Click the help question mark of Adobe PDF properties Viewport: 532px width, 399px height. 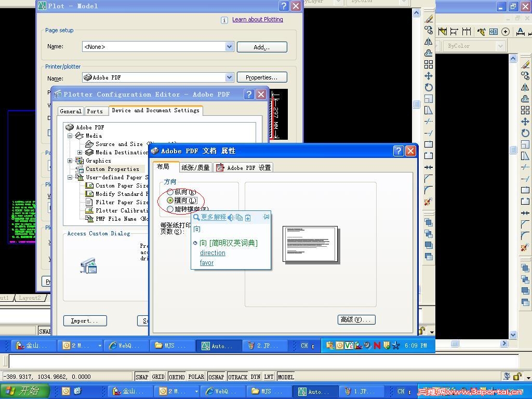[398, 151]
